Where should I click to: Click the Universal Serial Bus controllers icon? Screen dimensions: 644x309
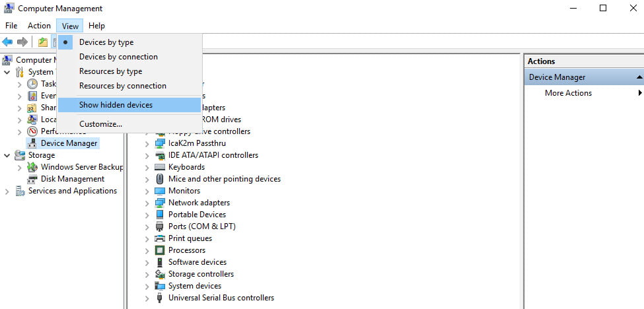tap(160, 298)
